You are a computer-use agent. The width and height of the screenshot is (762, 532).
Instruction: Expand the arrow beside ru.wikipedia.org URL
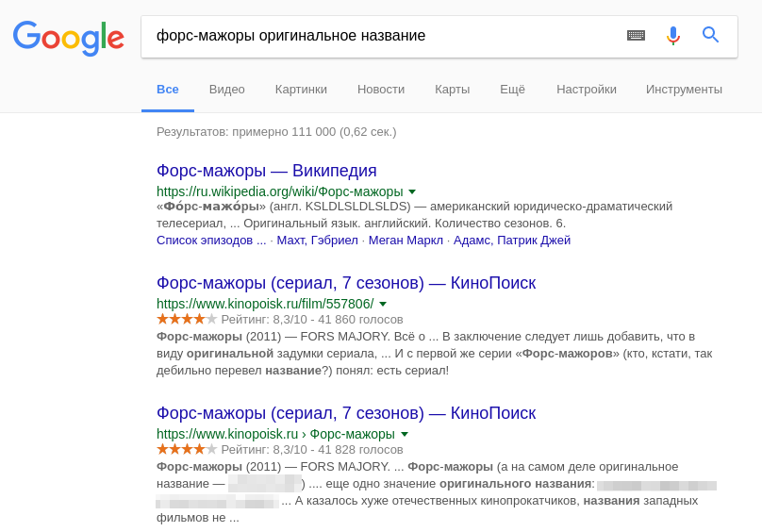pos(412,191)
